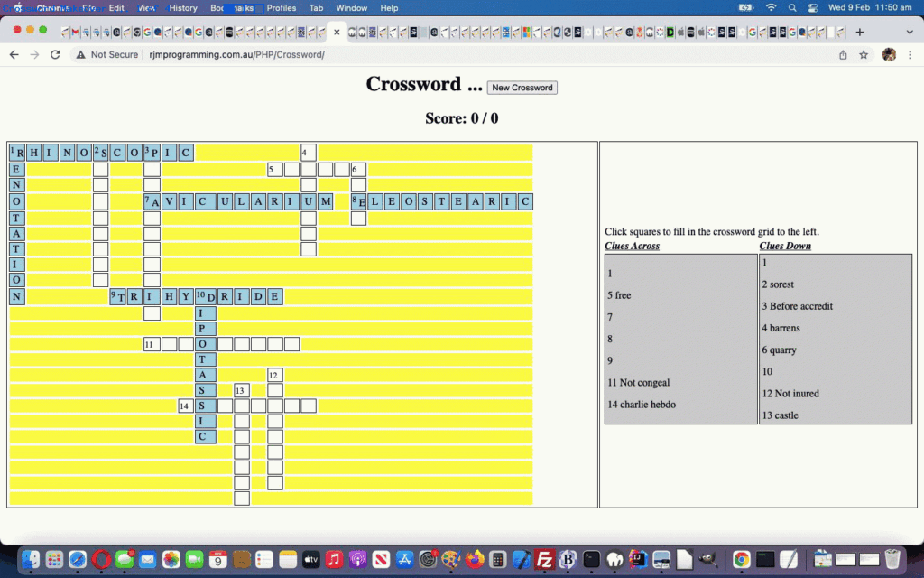Click the address bar URL field
924x578 pixels.
[x=451, y=54]
